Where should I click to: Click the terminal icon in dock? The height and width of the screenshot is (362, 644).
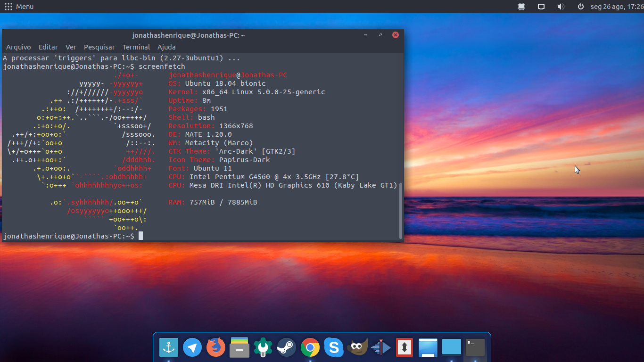pos(475,348)
